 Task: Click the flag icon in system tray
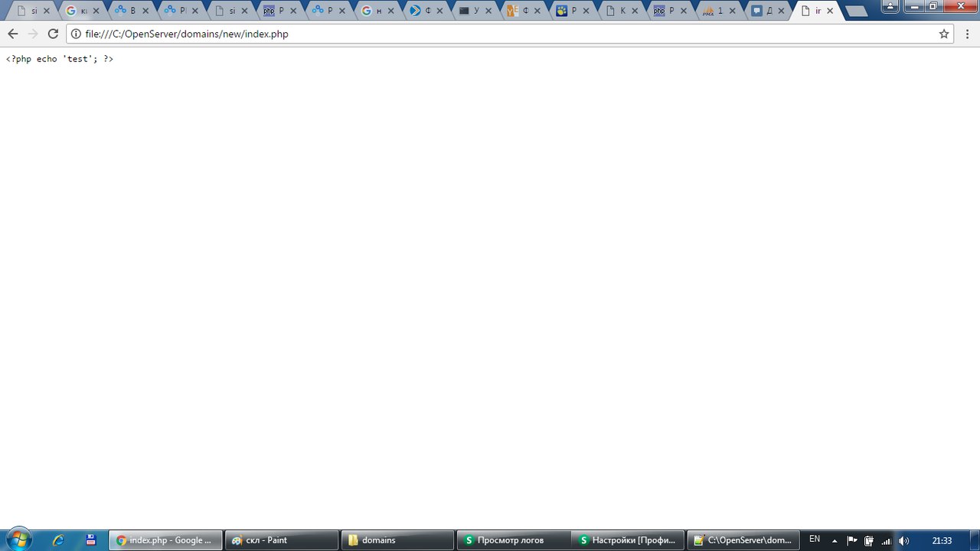pyautogui.click(x=852, y=540)
